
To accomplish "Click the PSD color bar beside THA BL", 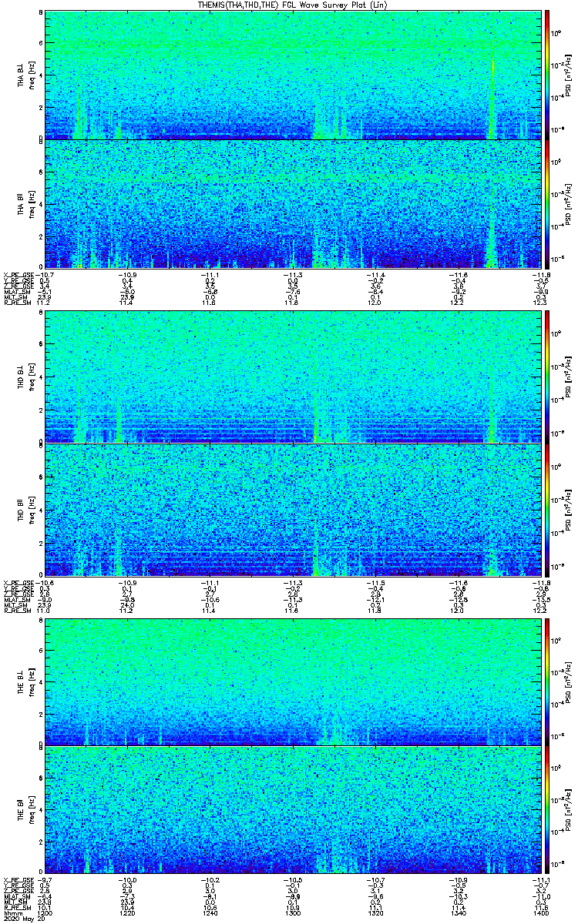I will click(x=547, y=75).
